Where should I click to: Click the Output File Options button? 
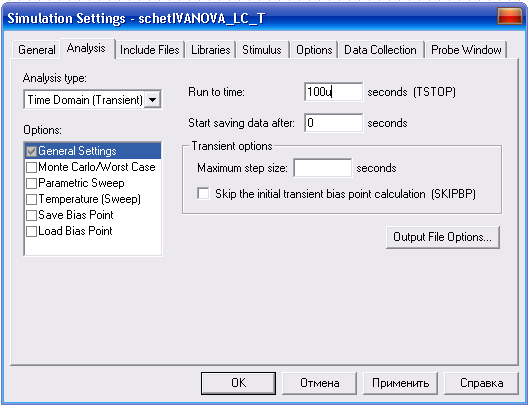[442, 237]
